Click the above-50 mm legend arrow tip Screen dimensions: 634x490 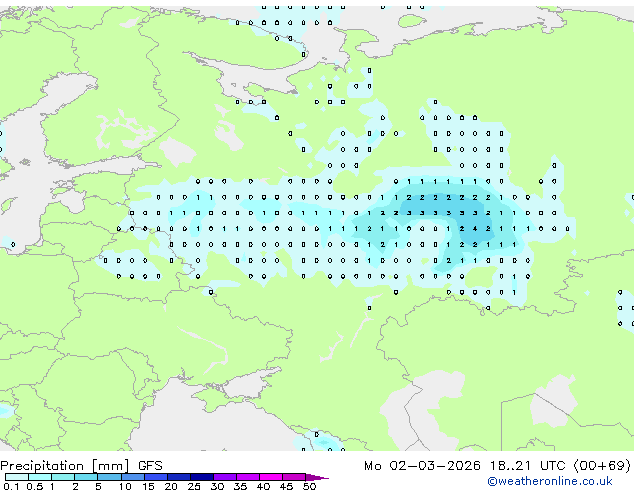[x=317, y=477]
